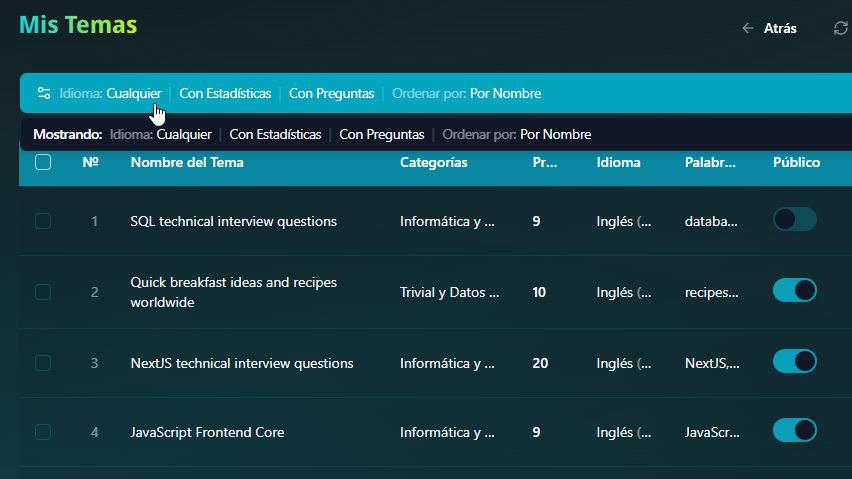This screenshot has width=852, height=479.
Task: Click the question count 20 cell
Action: tap(540, 363)
